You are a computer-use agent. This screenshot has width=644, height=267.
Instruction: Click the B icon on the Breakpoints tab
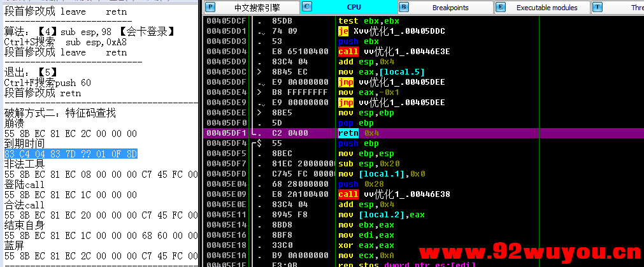404,7
